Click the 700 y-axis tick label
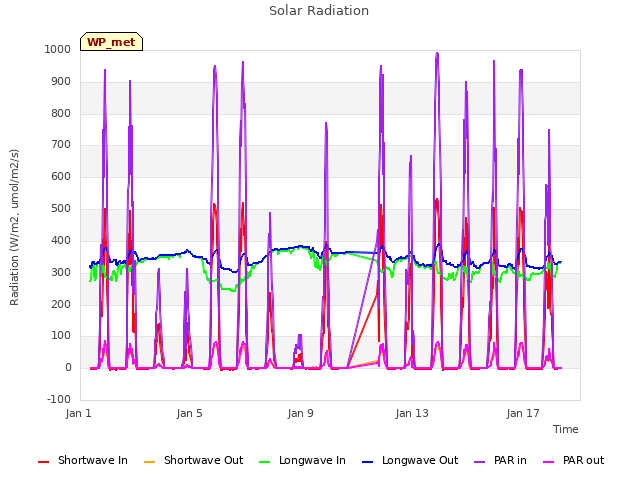Screen dimensions: 640x480 [x=61, y=144]
